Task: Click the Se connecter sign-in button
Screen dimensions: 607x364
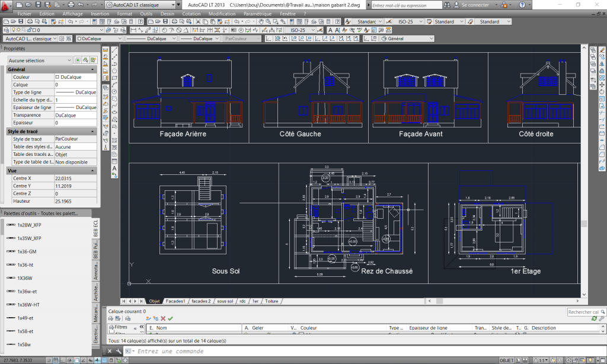Action: pyautogui.click(x=475, y=5)
